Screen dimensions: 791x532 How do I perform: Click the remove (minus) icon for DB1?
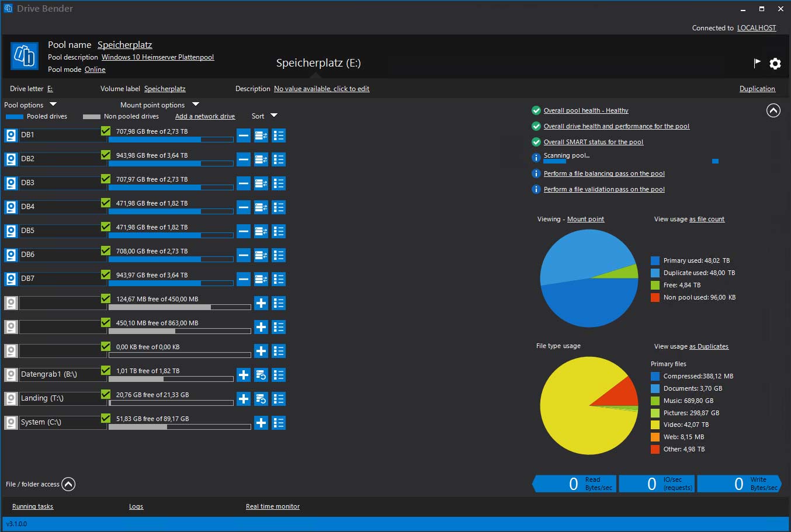244,135
